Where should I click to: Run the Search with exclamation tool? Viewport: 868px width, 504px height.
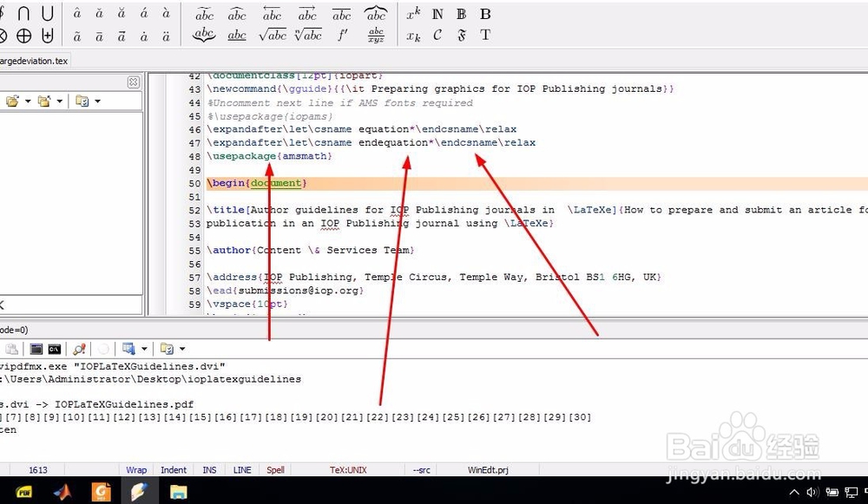click(x=79, y=349)
